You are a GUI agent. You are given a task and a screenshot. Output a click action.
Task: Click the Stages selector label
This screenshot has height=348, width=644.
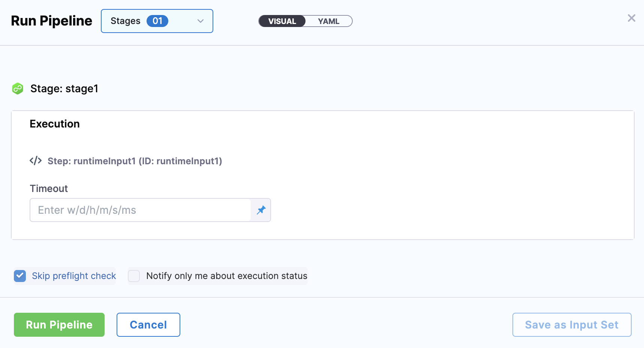(x=125, y=21)
